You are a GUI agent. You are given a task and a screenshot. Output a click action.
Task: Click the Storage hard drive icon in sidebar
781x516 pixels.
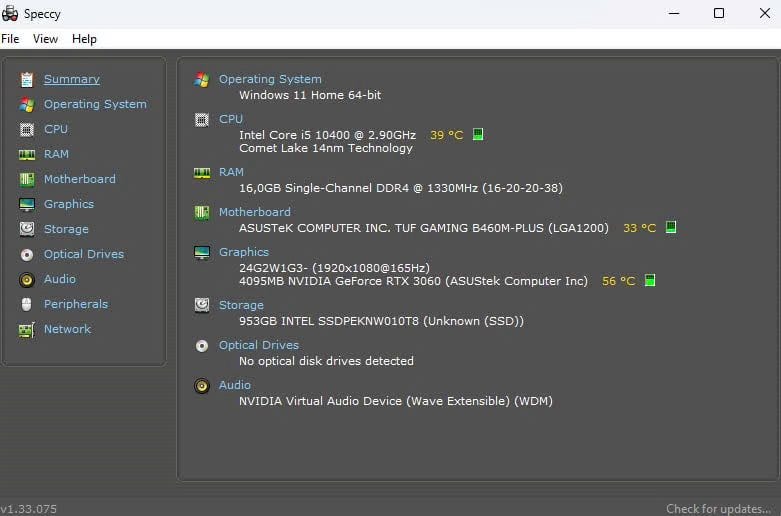27,229
